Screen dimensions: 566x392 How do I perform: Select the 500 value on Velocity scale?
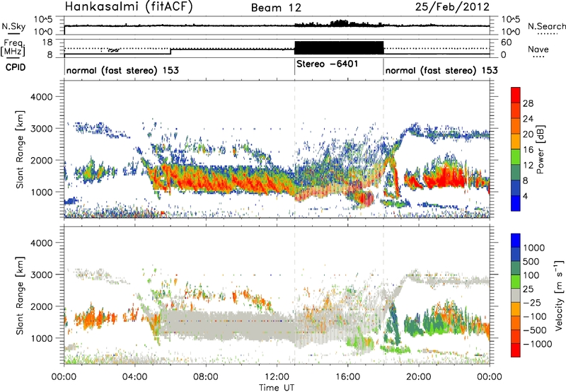click(x=532, y=262)
